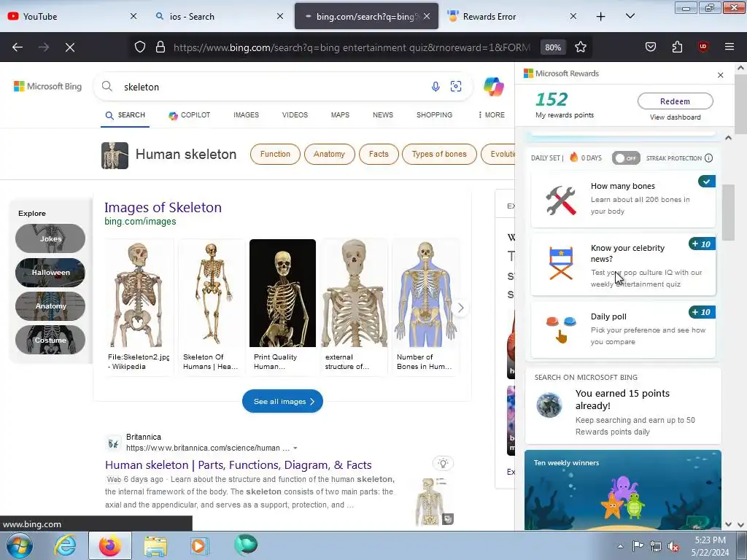Bookmark this page with the star

pos(580,47)
